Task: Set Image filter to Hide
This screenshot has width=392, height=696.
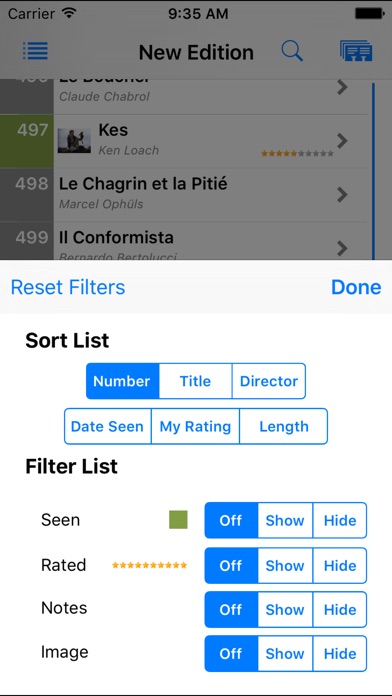Action: (x=340, y=653)
